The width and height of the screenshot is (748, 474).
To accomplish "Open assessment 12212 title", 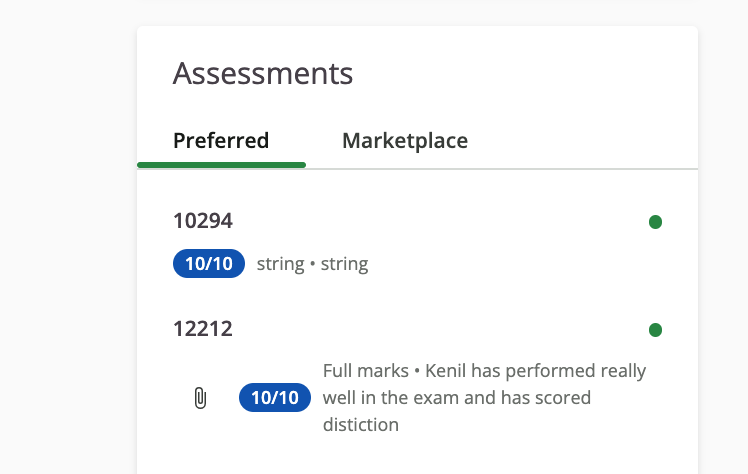I will click(x=203, y=329).
